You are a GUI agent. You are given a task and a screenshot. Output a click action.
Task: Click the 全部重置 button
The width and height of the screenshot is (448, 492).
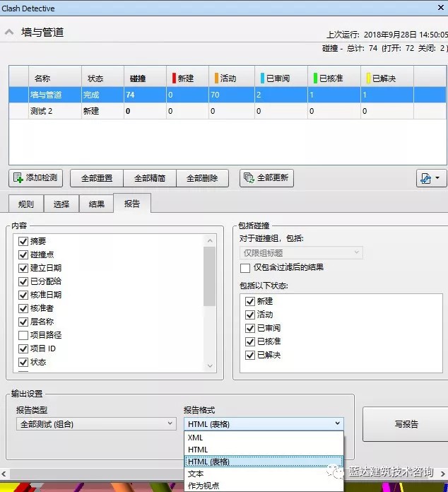tap(96, 178)
